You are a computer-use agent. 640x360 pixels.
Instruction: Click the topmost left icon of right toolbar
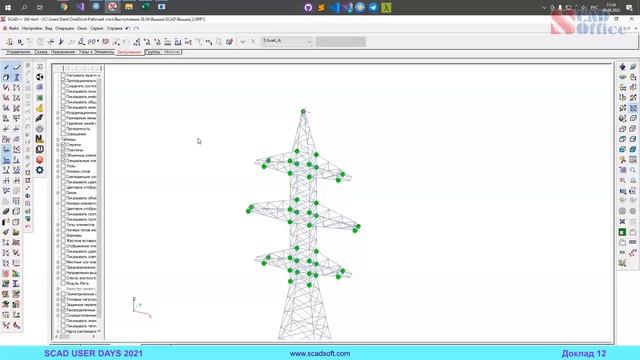coord(622,67)
